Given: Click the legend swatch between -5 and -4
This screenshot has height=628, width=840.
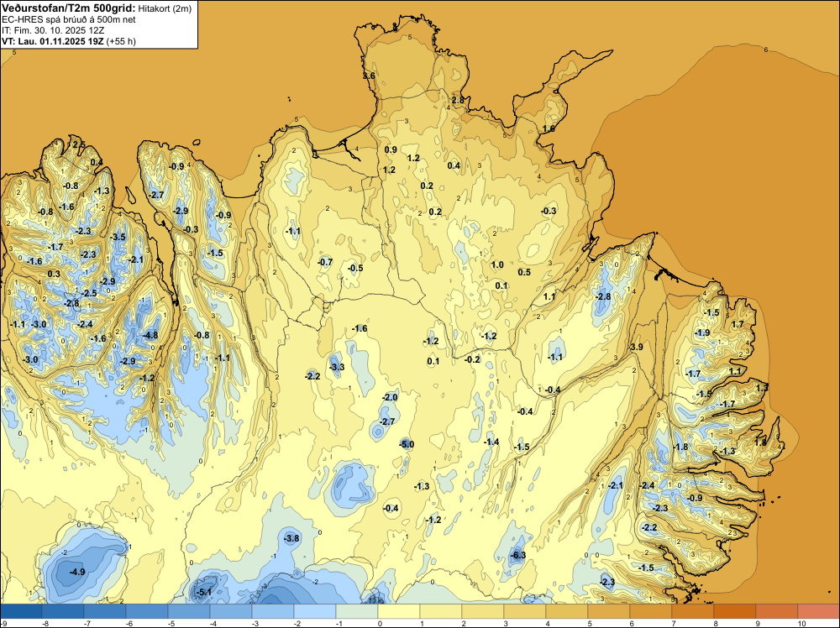Looking at the screenshot, I should 189,611.
